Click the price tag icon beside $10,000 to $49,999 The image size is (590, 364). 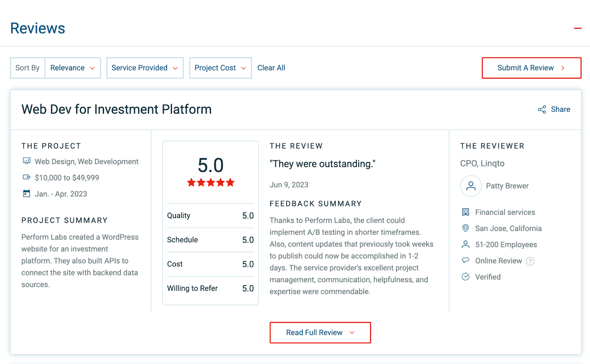27,177
